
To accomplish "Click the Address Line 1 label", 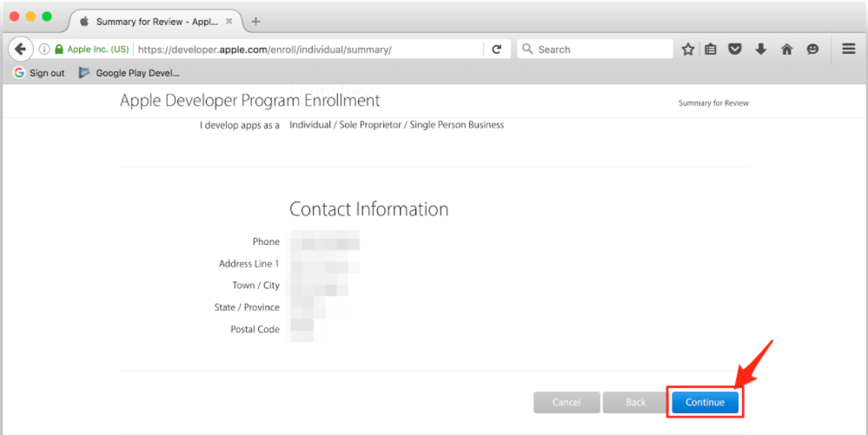I will click(x=248, y=263).
